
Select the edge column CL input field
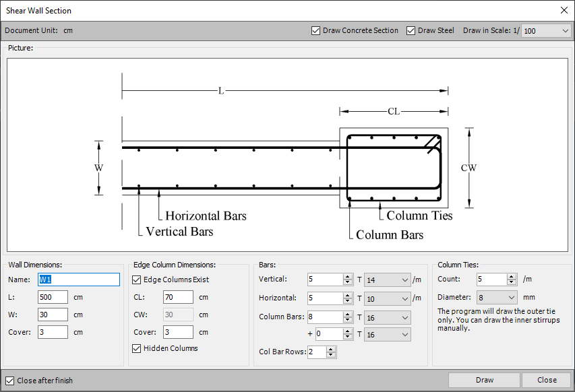177,297
